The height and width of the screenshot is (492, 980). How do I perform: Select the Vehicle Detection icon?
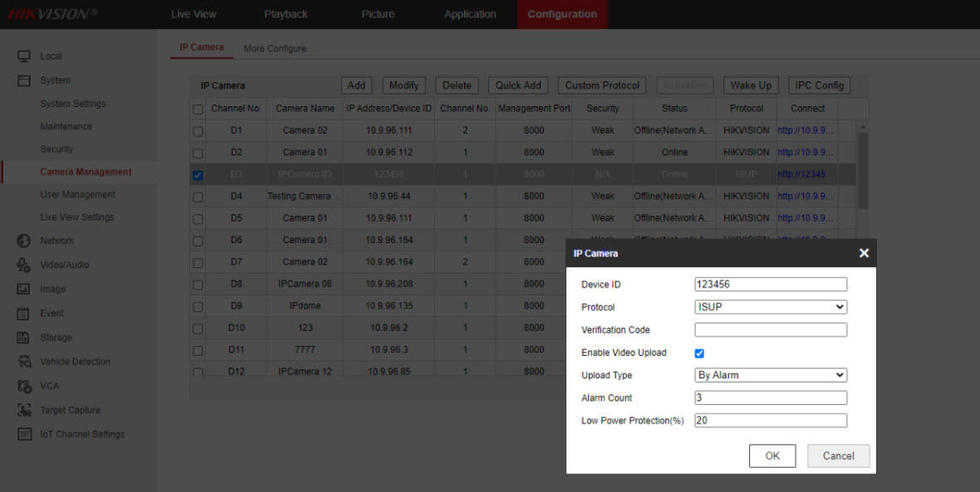pos(24,362)
